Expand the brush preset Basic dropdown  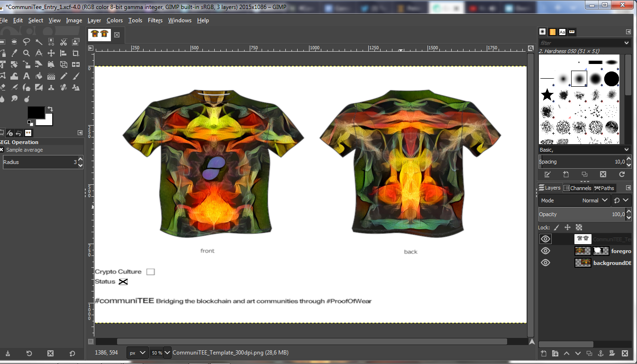point(585,150)
